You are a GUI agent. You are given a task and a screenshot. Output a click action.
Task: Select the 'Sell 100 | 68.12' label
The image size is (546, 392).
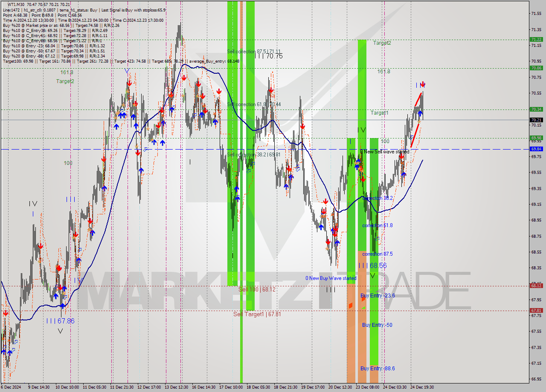tap(257, 289)
